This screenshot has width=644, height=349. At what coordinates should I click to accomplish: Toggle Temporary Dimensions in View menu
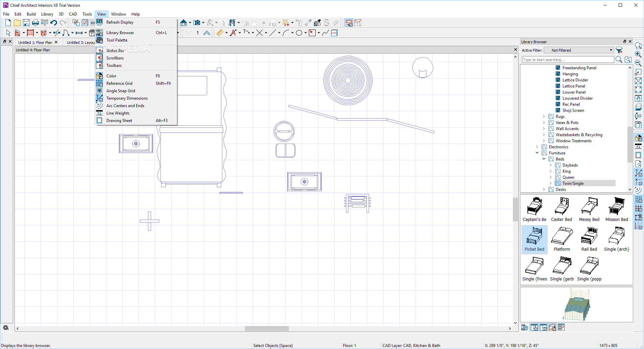pyautogui.click(x=136, y=98)
